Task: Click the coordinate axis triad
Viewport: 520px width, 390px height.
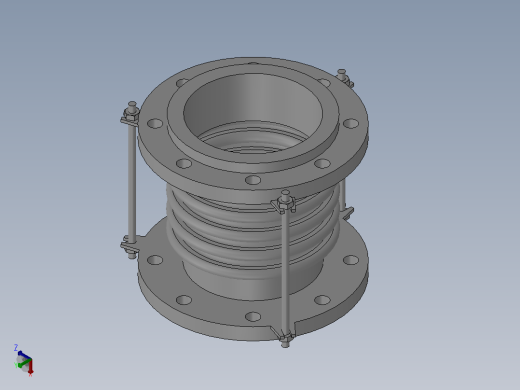Action: [24, 361]
